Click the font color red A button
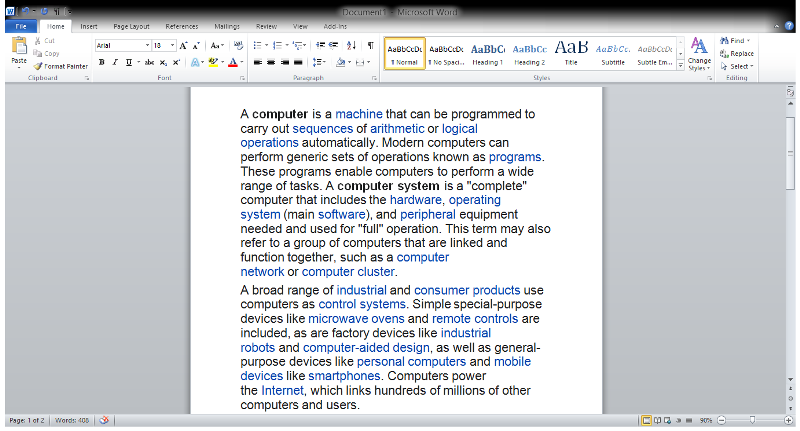 pos(233,62)
